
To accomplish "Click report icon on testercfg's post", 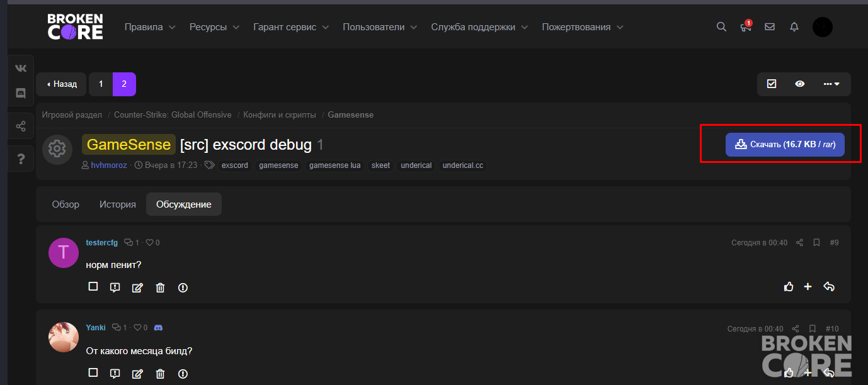I will (x=115, y=287).
